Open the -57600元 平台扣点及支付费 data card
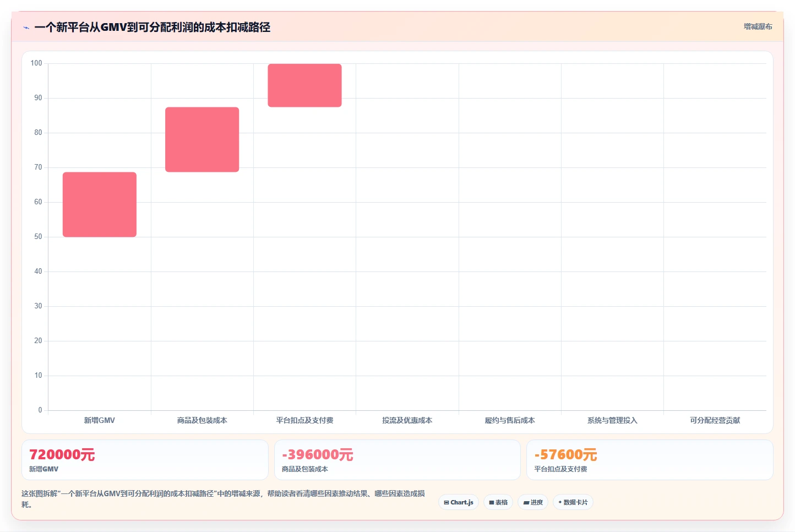Viewport: 795px width, 532px height. 650,460
